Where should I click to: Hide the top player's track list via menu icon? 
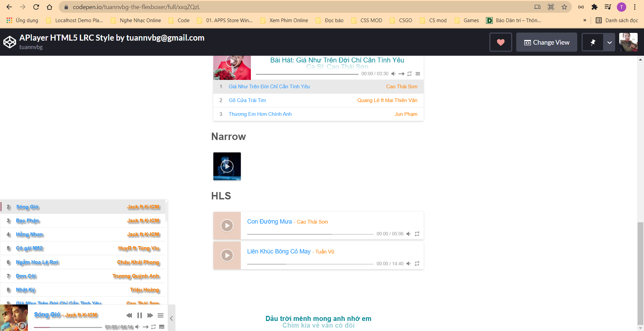tap(418, 74)
